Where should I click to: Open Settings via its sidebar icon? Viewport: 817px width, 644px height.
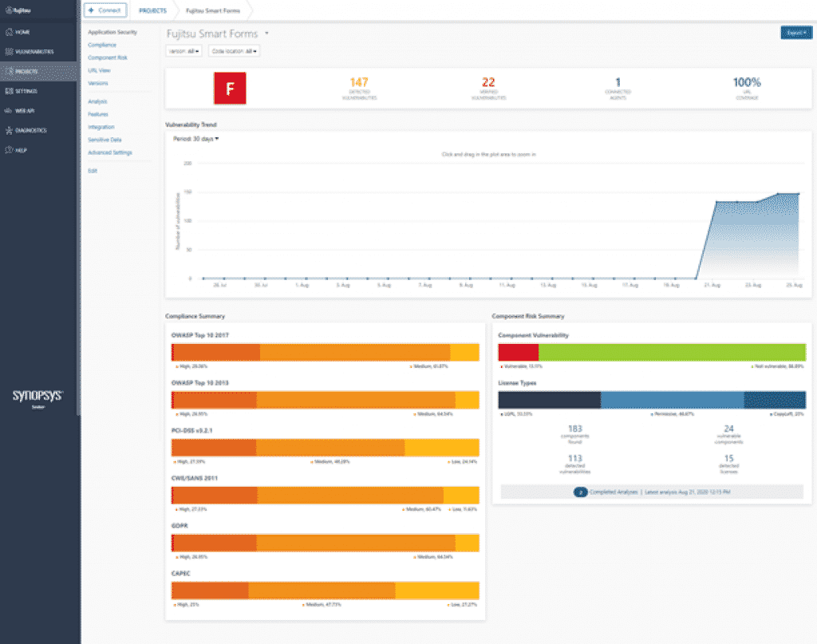pyautogui.click(x=9, y=91)
